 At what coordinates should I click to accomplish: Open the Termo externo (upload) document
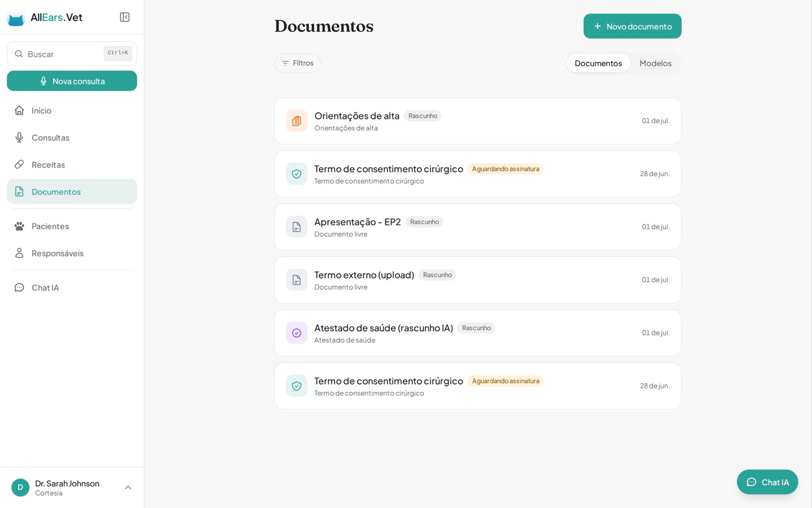click(478, 280)
